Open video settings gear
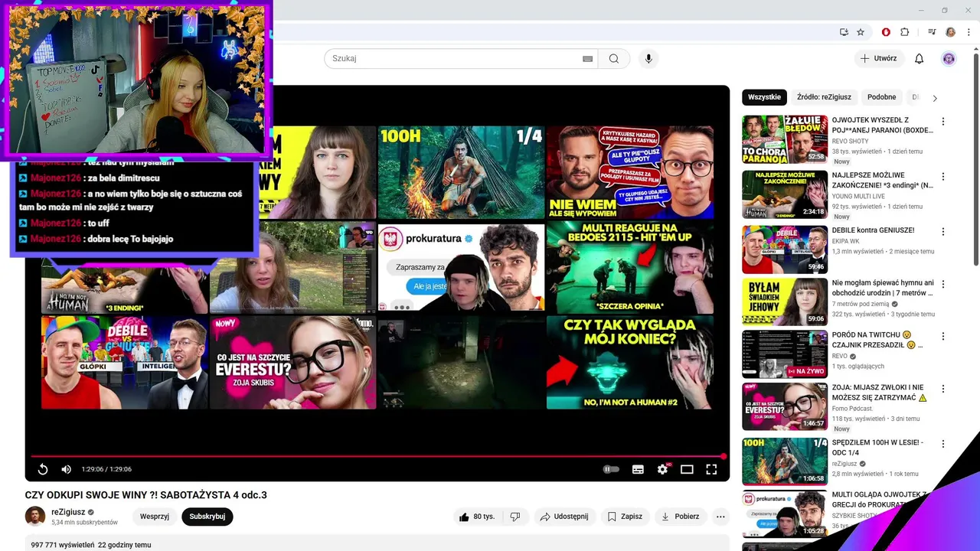The image size is (980, 551). tap(663, 469)
